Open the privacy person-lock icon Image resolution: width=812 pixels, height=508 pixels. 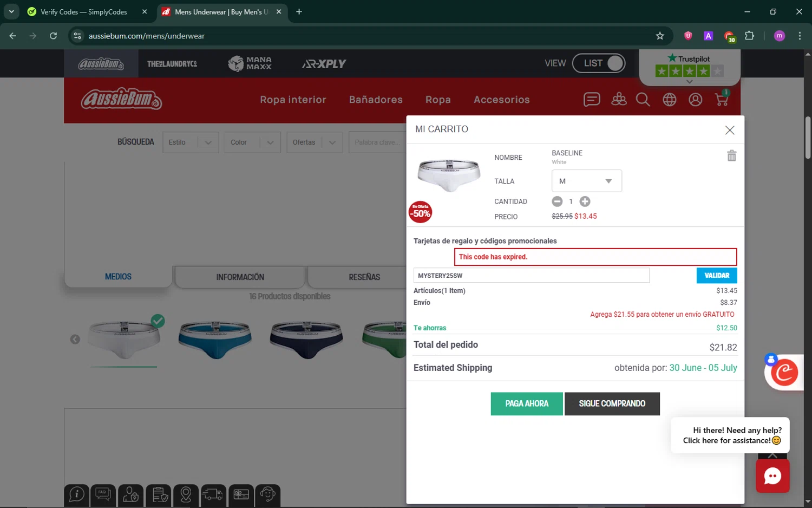(131, 494)
